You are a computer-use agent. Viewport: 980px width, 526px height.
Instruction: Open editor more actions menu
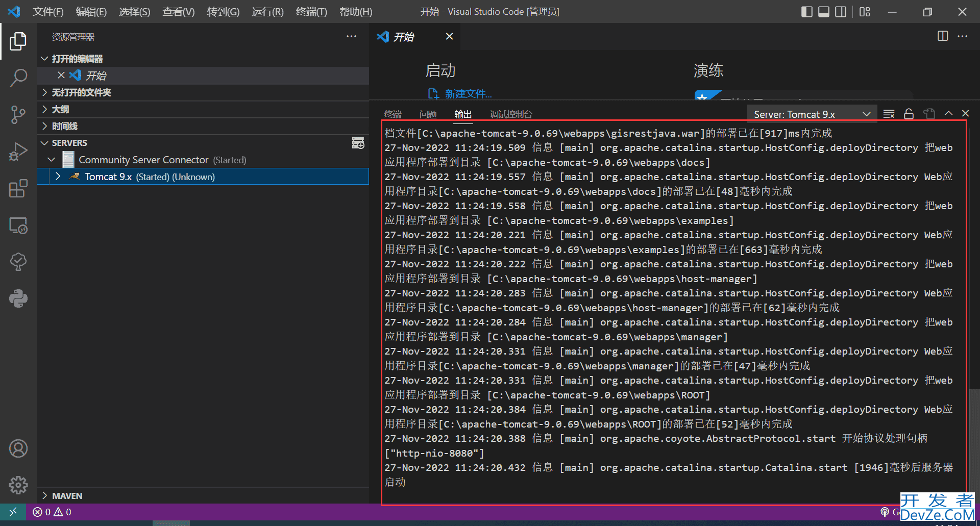pos(962,36)
